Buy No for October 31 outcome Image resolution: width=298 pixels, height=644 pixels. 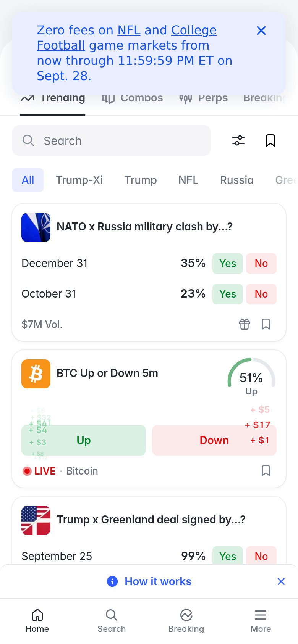pos(261,294)
